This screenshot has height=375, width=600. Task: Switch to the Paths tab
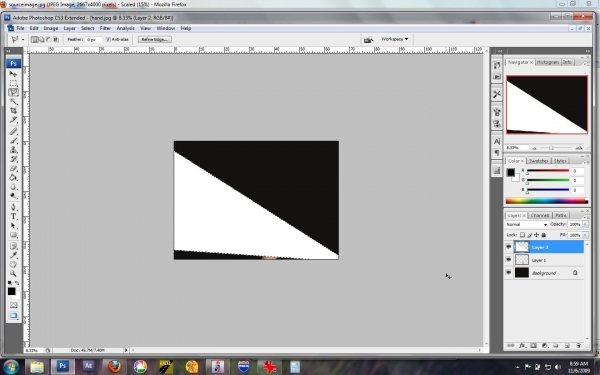pos(561,215)
